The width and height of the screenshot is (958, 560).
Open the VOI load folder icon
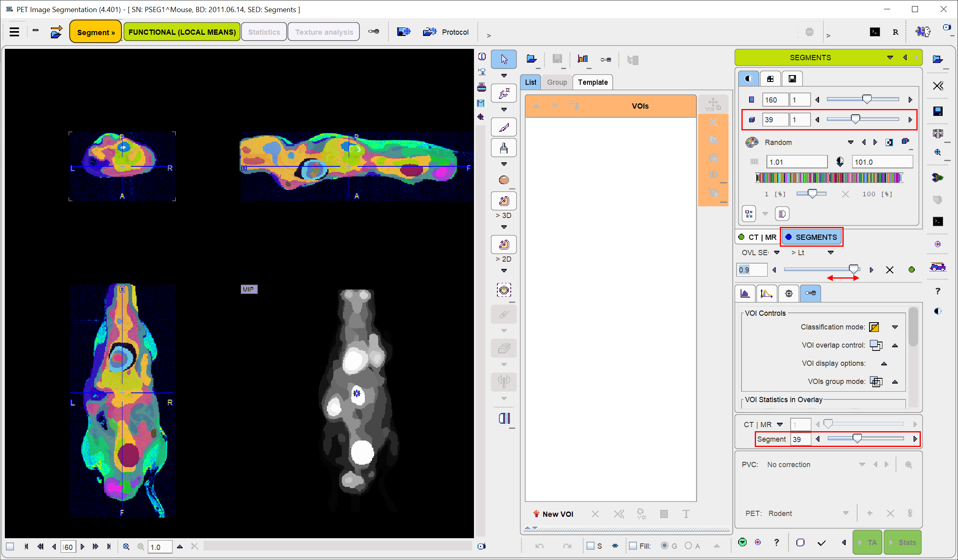click(x=531, y=59)
